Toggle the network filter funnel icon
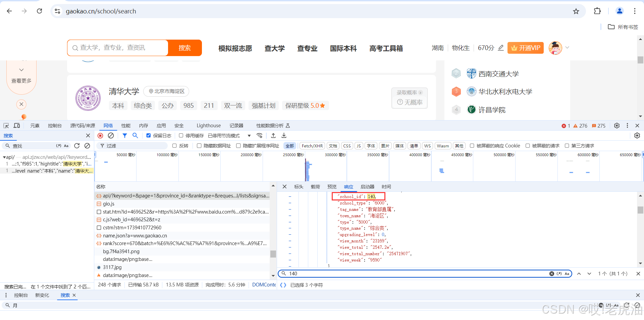Image resolution: width=644 pixels, height=320 pixels. tap(124, 136)
